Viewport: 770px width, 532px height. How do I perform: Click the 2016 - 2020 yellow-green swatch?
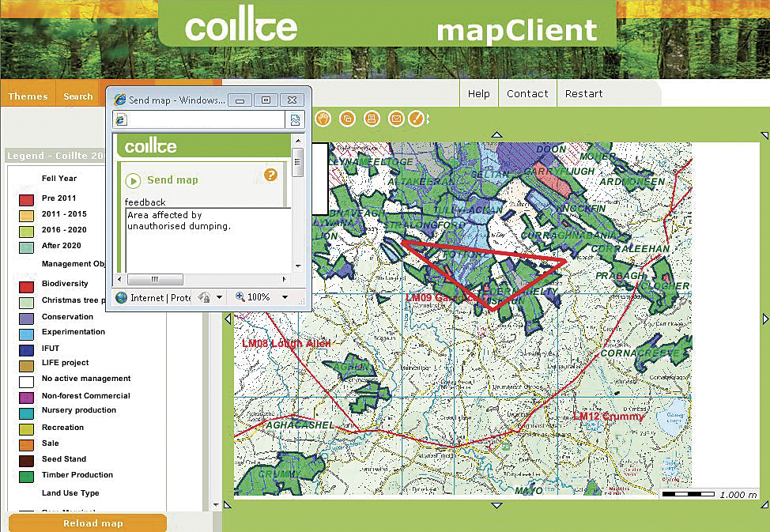pos(27,232)
